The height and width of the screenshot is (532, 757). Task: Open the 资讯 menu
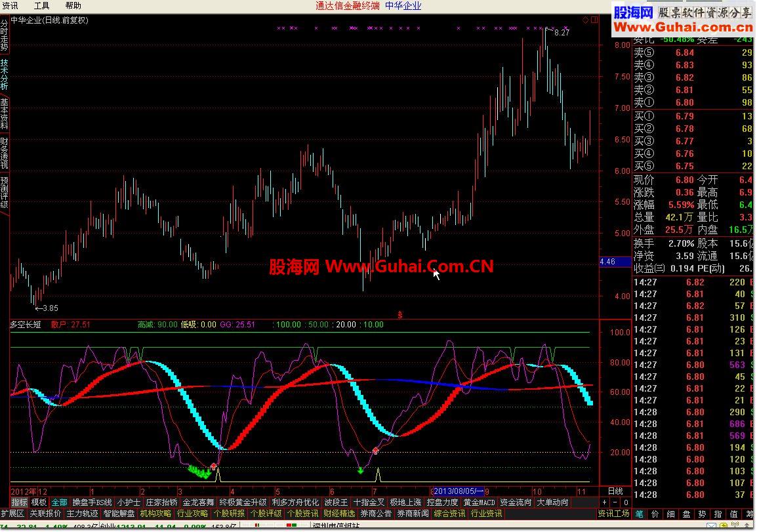[x=10, y=6]
